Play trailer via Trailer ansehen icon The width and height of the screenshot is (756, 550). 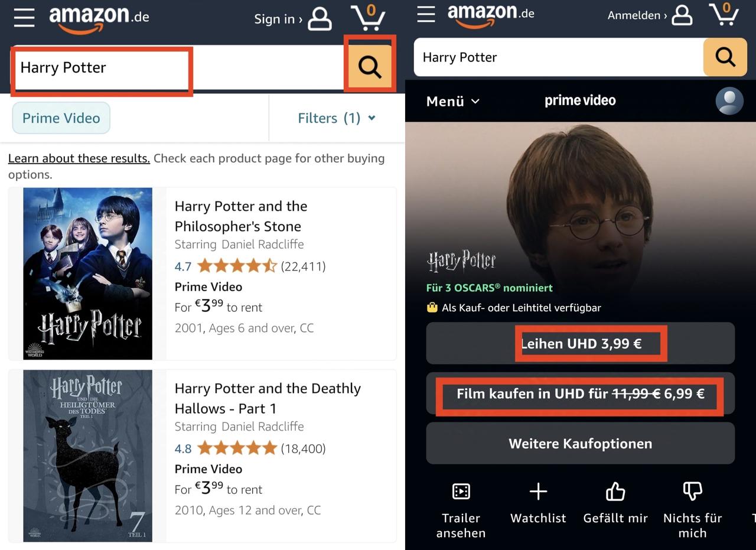pyautogui.click(x=461, y=492)
